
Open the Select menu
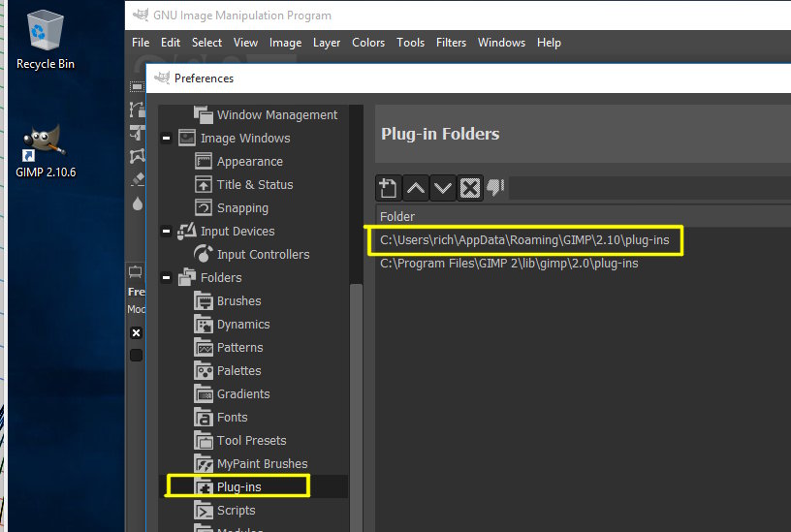206,43
